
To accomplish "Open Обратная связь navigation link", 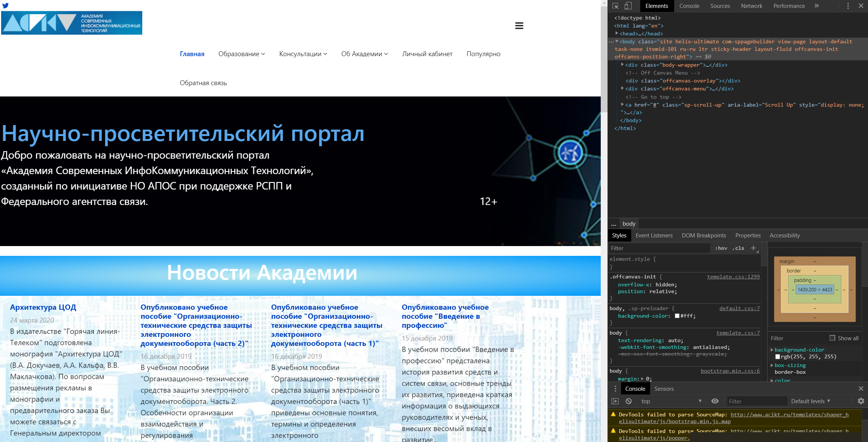I will click(x=203, y=83).
